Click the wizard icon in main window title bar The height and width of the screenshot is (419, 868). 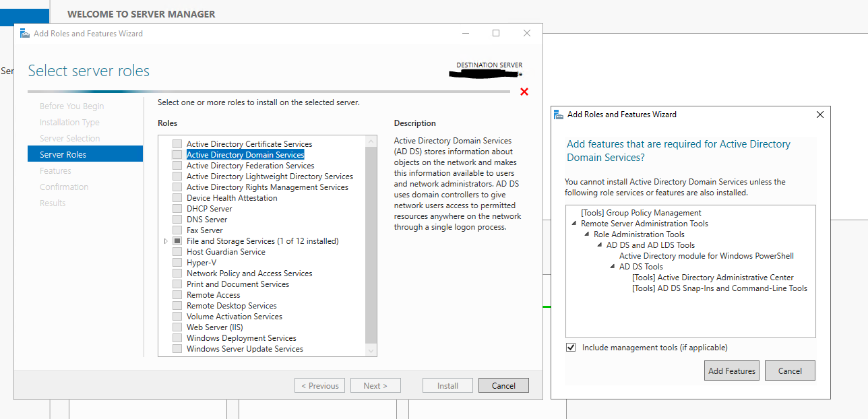coord(25,34)
